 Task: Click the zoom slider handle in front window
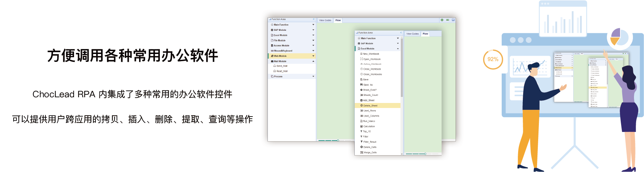click(x=425, y=154)
